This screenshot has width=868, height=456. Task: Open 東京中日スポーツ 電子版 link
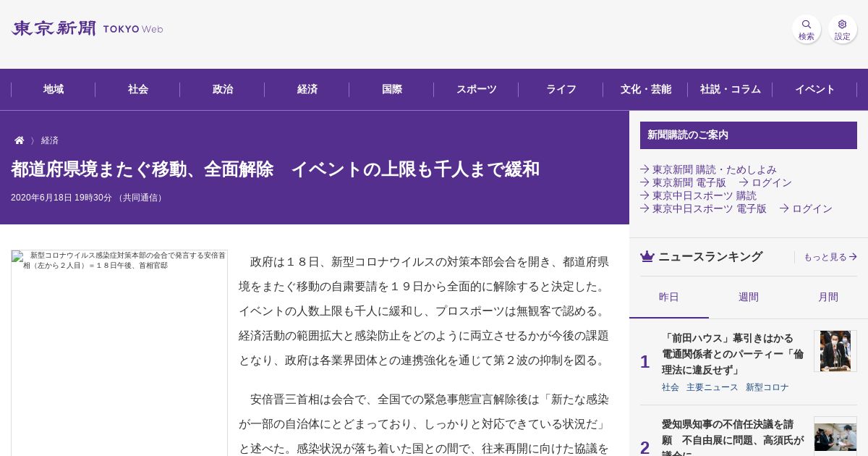703,208
